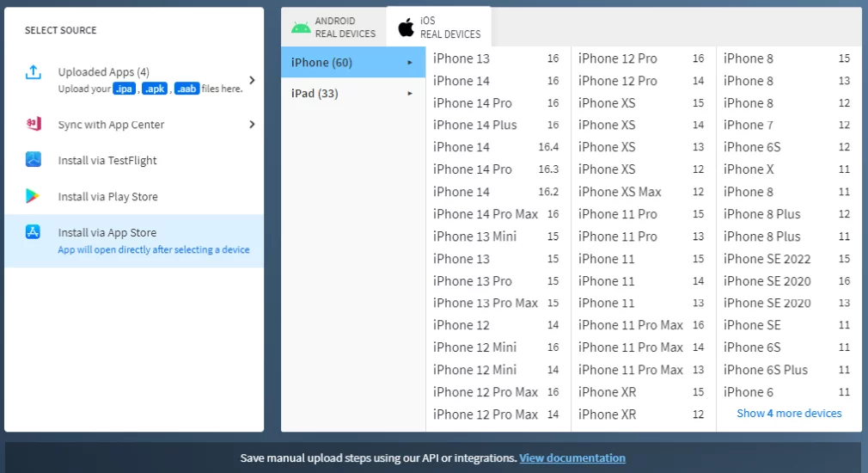Select iPhone XR with iOS 15
Viewport: 868px width, 473px height.
coord(641,392)
